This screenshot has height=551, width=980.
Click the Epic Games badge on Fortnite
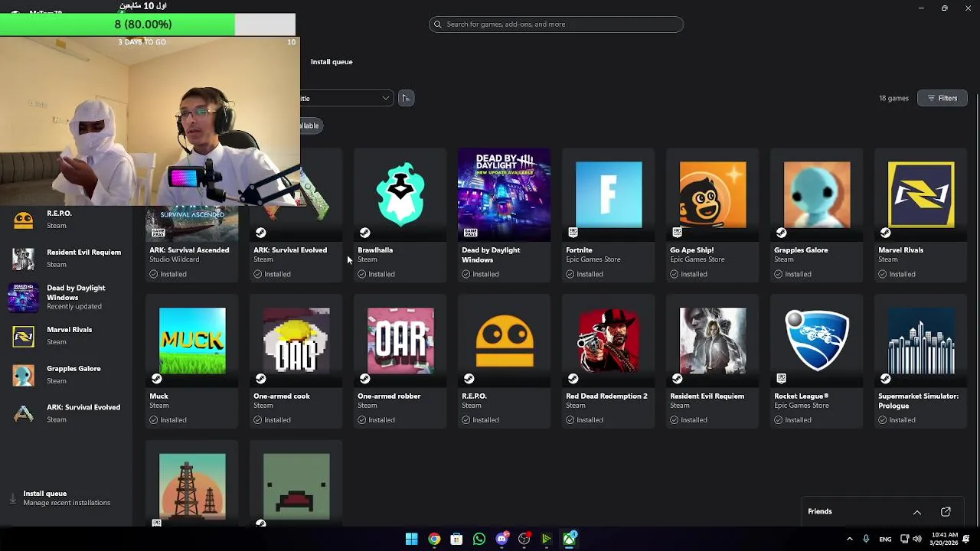click(573, 233)
